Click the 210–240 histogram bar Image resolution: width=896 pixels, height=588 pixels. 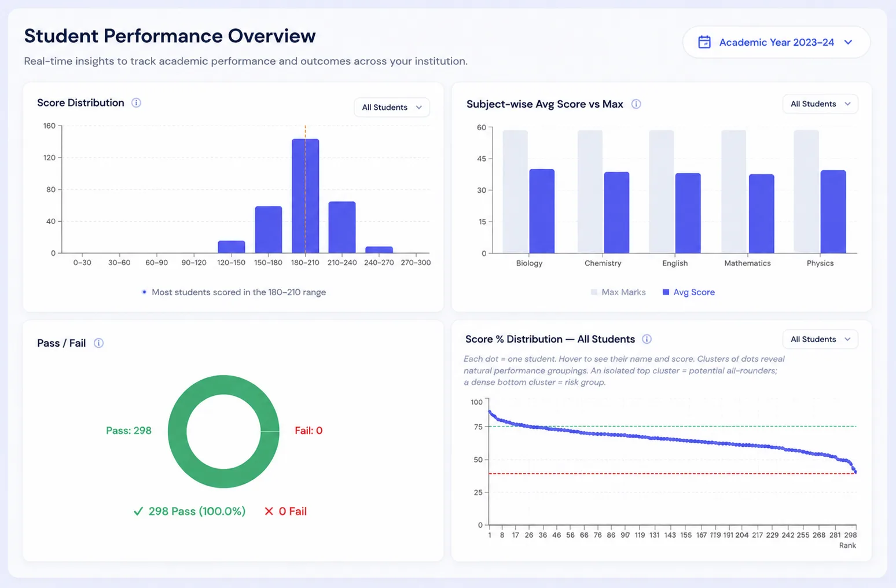(342, 227)
